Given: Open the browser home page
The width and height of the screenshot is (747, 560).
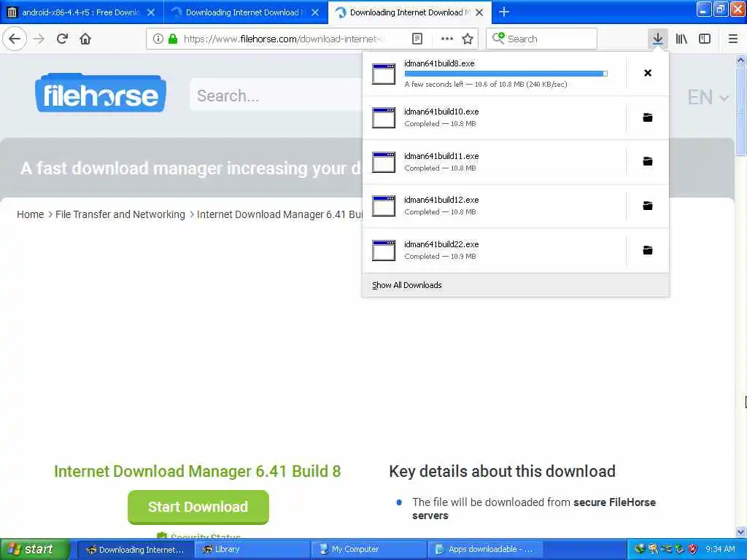Looking at the screenshot, I should 85,39.
